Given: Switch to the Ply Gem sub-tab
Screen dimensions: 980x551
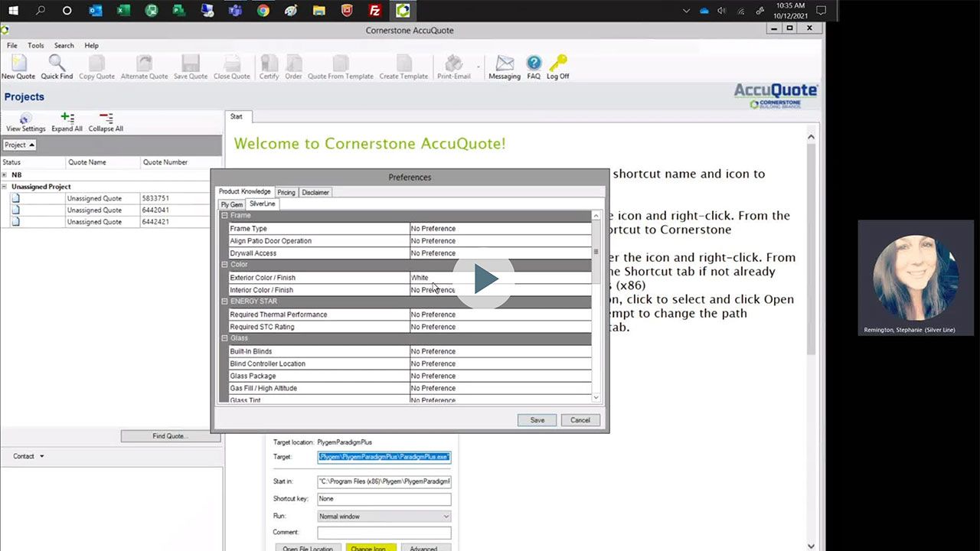Looking at the screenshot, I should click(232, 204).
